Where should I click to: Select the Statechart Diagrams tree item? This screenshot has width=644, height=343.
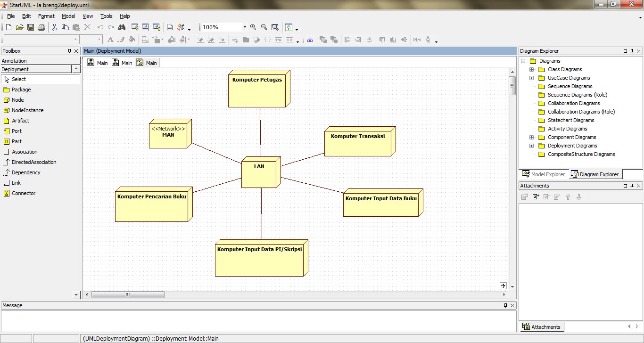coord(571,120)
